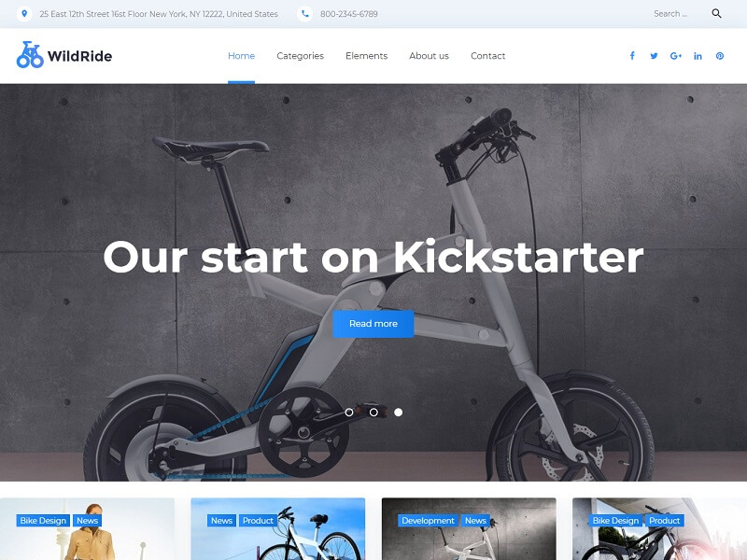Open the Elements menu item
The height and width of the screenshot is (560, 747).
366,56
